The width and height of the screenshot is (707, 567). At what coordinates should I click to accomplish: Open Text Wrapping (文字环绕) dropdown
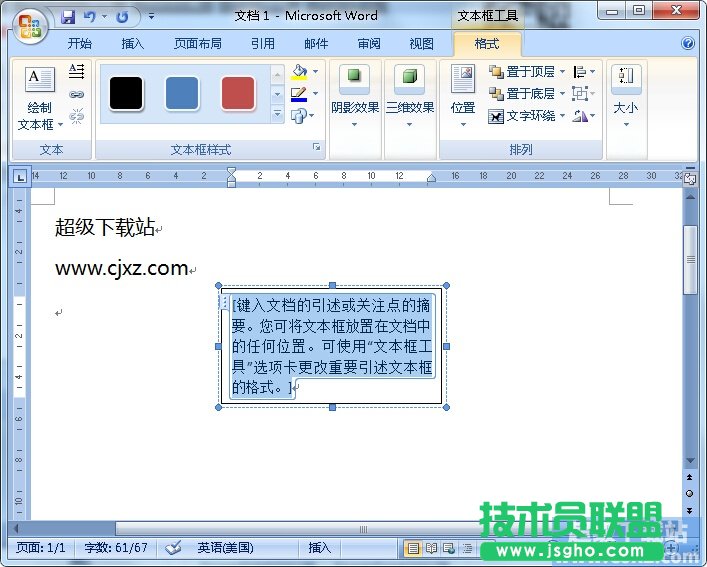(523, 116)
